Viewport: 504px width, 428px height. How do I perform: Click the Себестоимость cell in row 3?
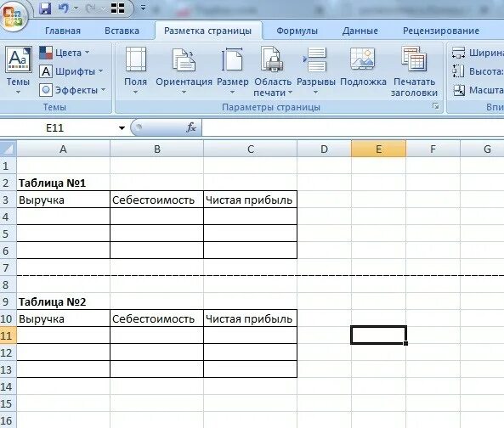pyautogui.click(x=157, y=200)
